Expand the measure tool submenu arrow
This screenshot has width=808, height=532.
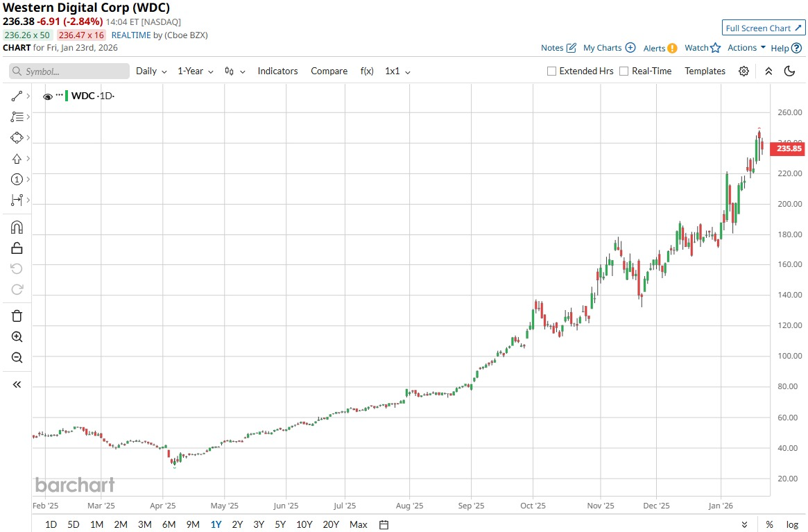[x=28, y=200]
